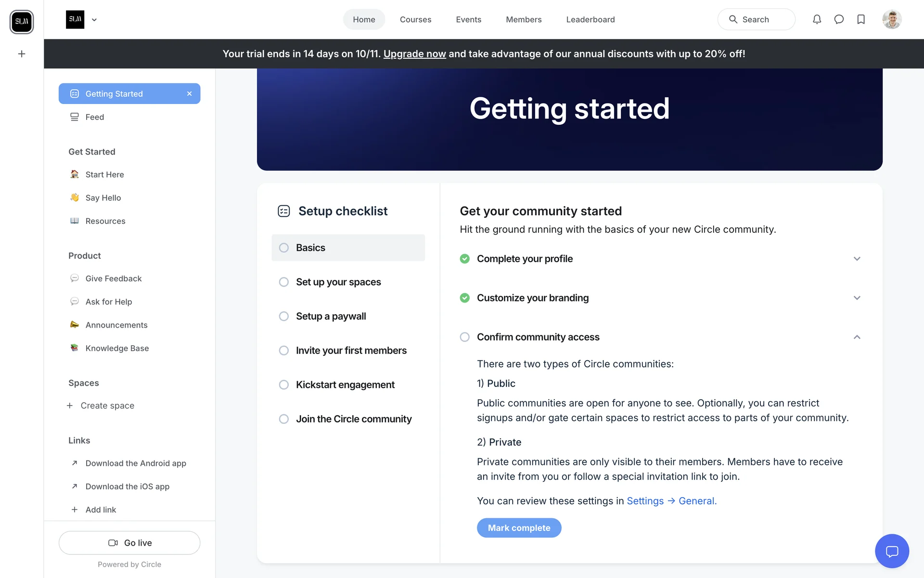Check the Confirm community access circle
The image size is (924, 578).
coord(464,337)
